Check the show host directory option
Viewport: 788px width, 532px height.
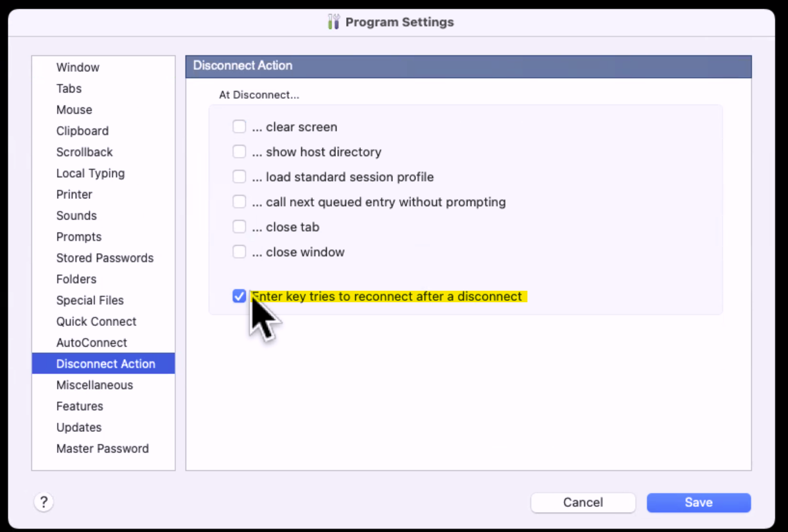point(240,151)
